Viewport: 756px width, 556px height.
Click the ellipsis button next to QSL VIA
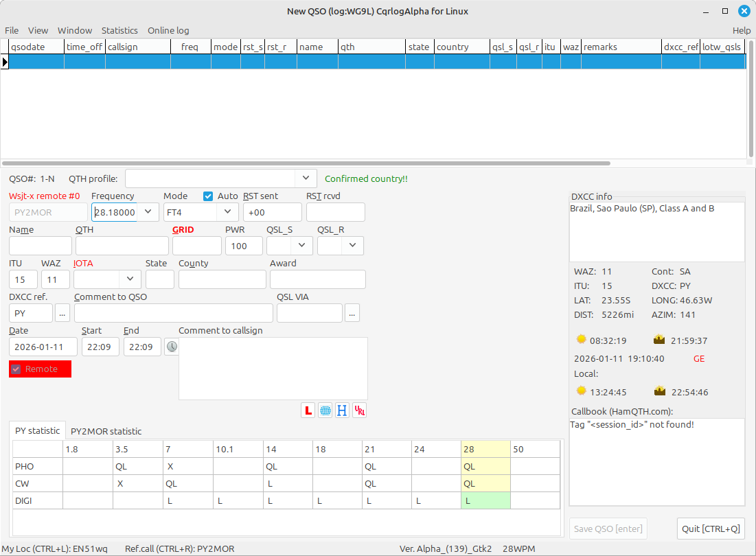pyautogui.click(x=352, y=313)
